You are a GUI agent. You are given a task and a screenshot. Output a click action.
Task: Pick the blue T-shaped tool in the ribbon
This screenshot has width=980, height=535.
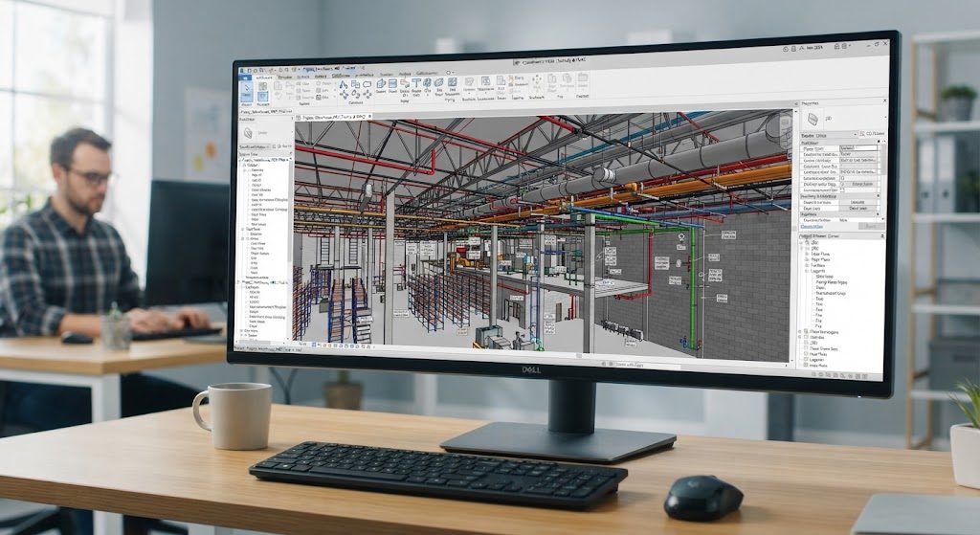(416, 82)
